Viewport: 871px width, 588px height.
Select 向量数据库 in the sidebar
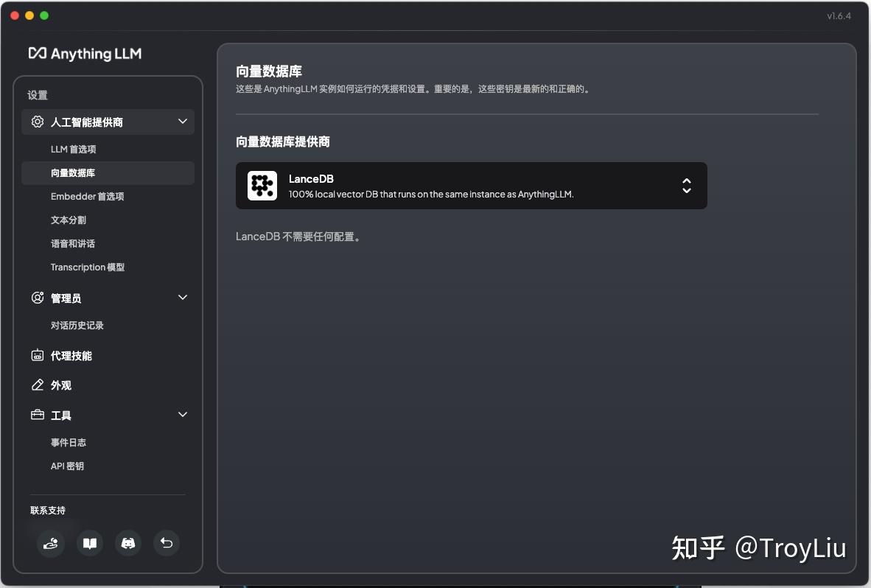[108, 172]
